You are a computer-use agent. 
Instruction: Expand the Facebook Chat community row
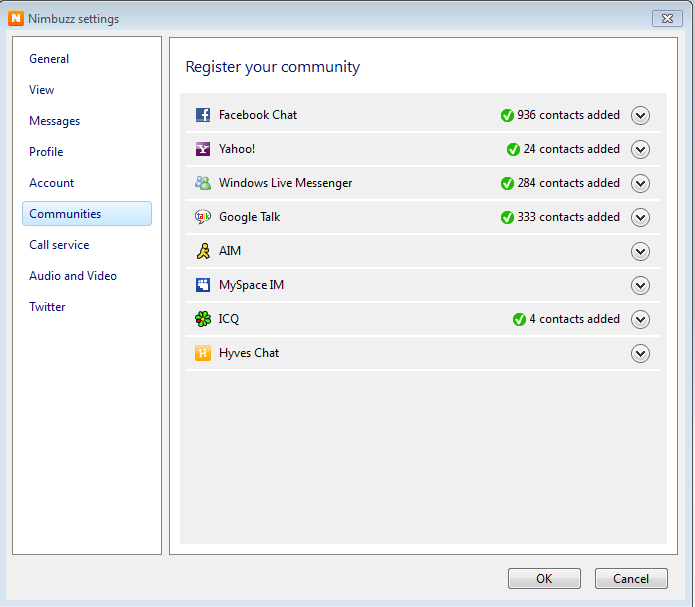640,115
